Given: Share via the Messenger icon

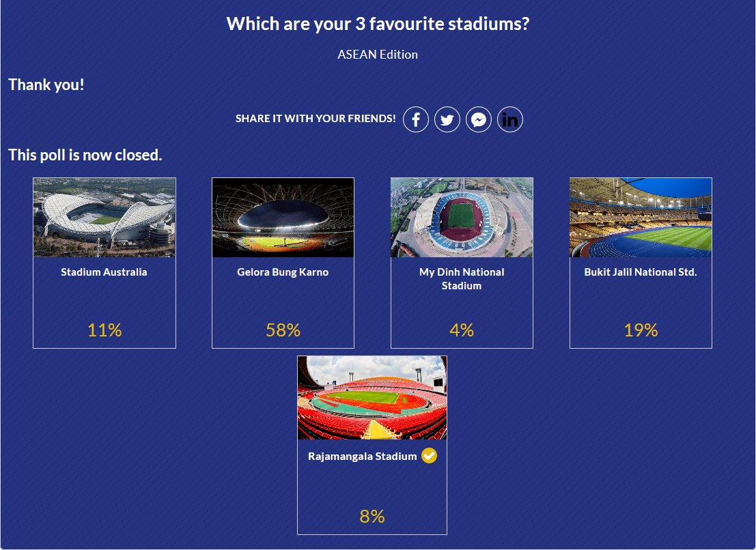Looking at the screenshot, I should coord(478,119).
